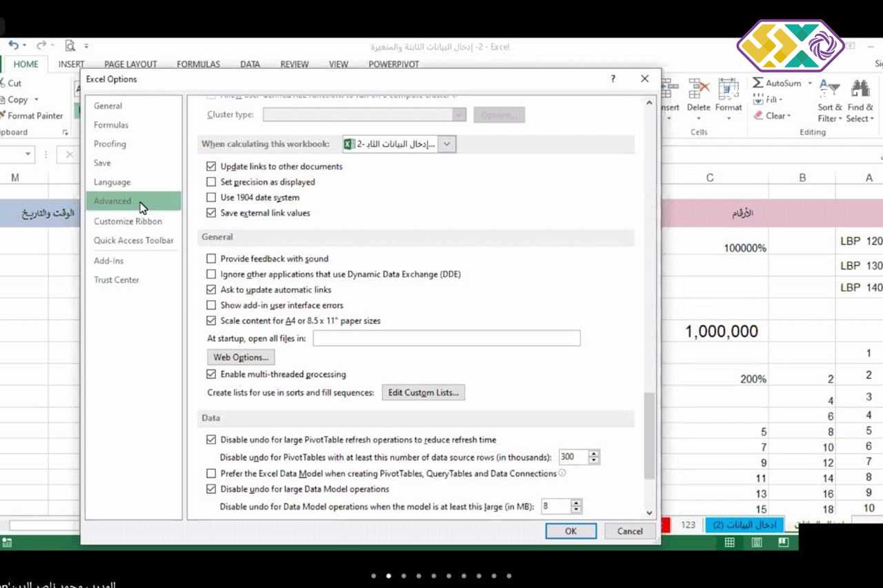883x588 pixels.
Task: Click the AutoSum sigma icon
Action: 758,83
